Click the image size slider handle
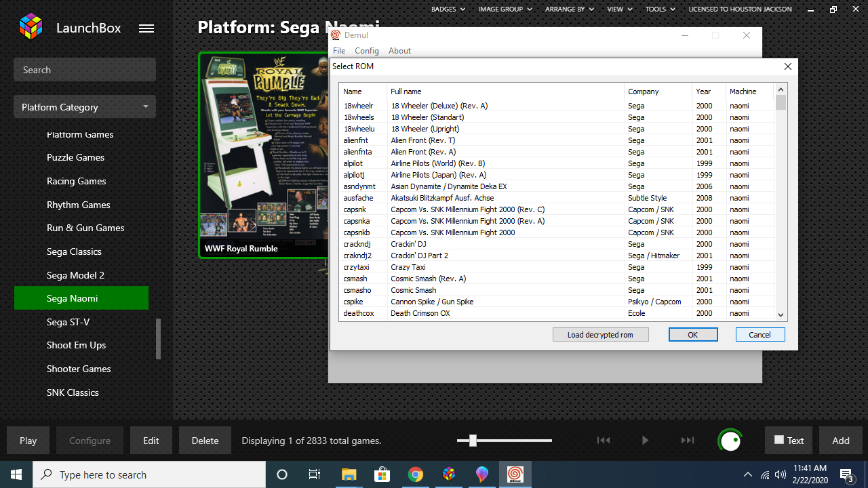The height and width of the screenshot is (488, 868). (473, 441)
